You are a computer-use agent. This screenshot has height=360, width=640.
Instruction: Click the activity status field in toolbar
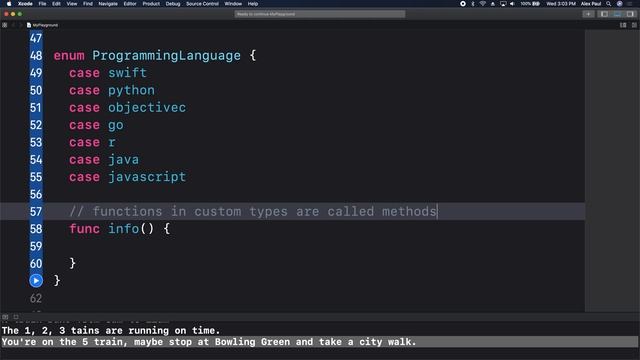[320, 14]
